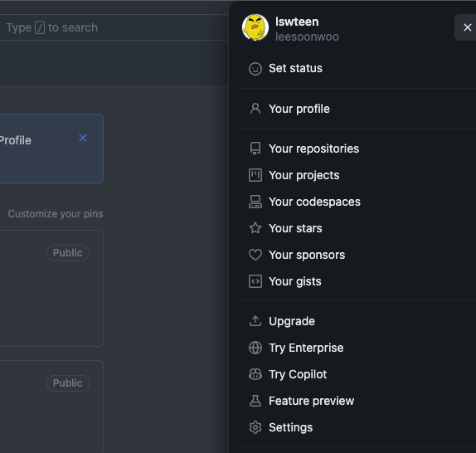
Task: Click the code square gists icon
Action: (x=255, y=281)
